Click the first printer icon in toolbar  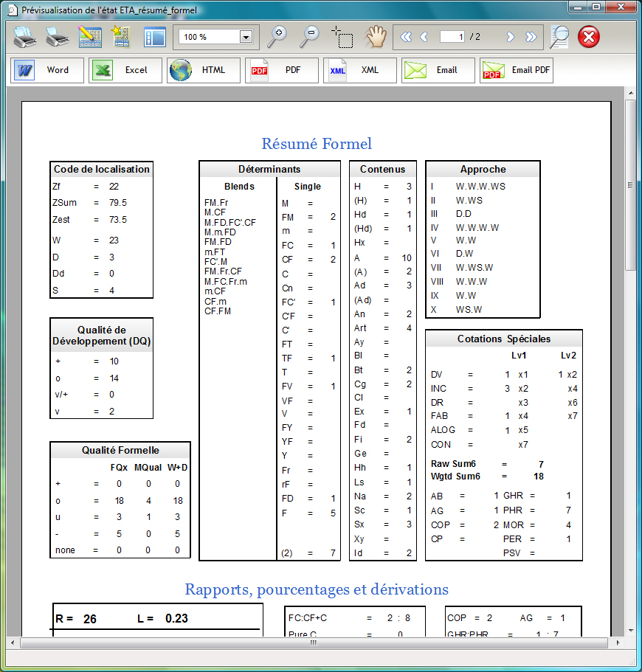coord(24,36)
